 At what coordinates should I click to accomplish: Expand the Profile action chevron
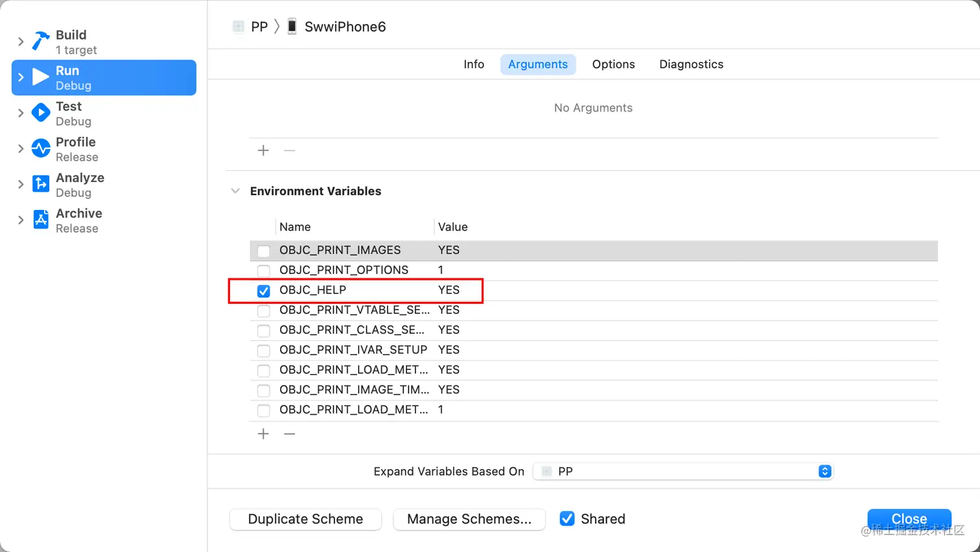click(x=21, y=149)
